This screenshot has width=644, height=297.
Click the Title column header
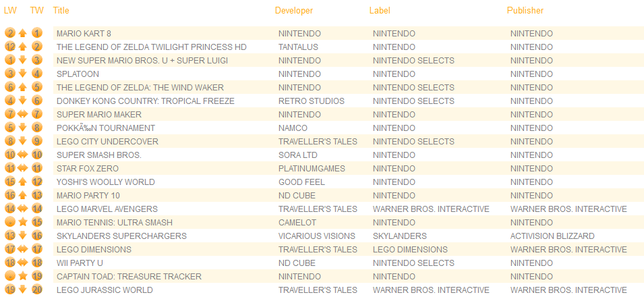click(x=61, y=11)
